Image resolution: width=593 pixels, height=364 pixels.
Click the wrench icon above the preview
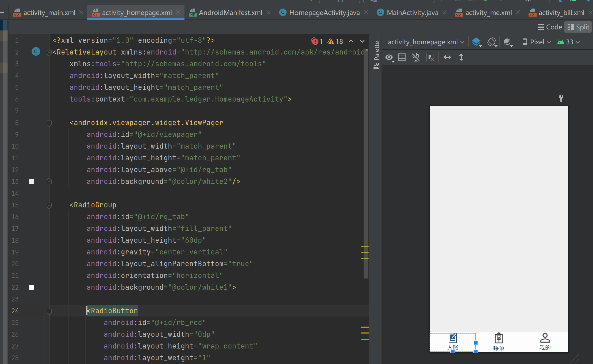click(x=561, y=98)
